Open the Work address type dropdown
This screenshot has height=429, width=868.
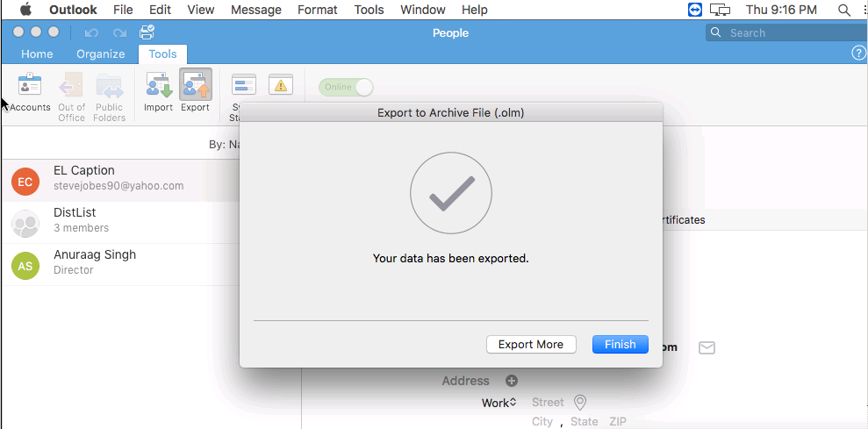coord(499,403)
